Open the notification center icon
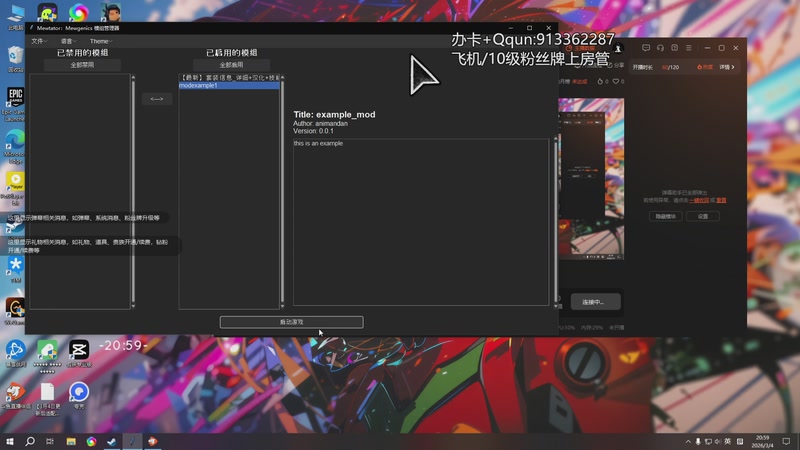The image size is (800, 450). pyautogui.click(x=786, y=442)
